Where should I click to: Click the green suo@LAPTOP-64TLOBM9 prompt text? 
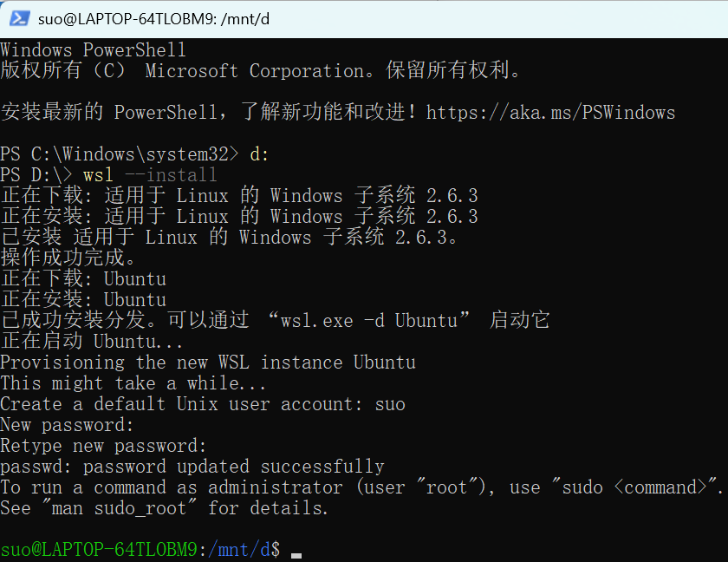[x=99, y=550]
